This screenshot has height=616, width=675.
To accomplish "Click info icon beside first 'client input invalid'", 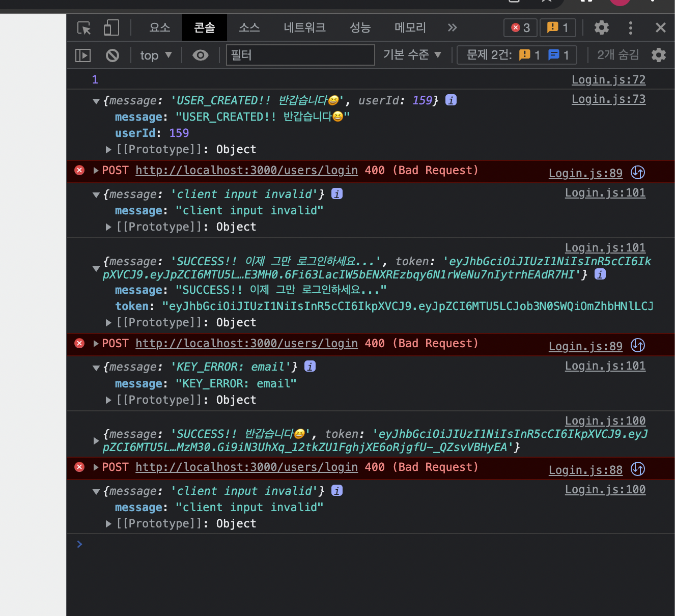I will pyautogui.click(x=337, y=194).
